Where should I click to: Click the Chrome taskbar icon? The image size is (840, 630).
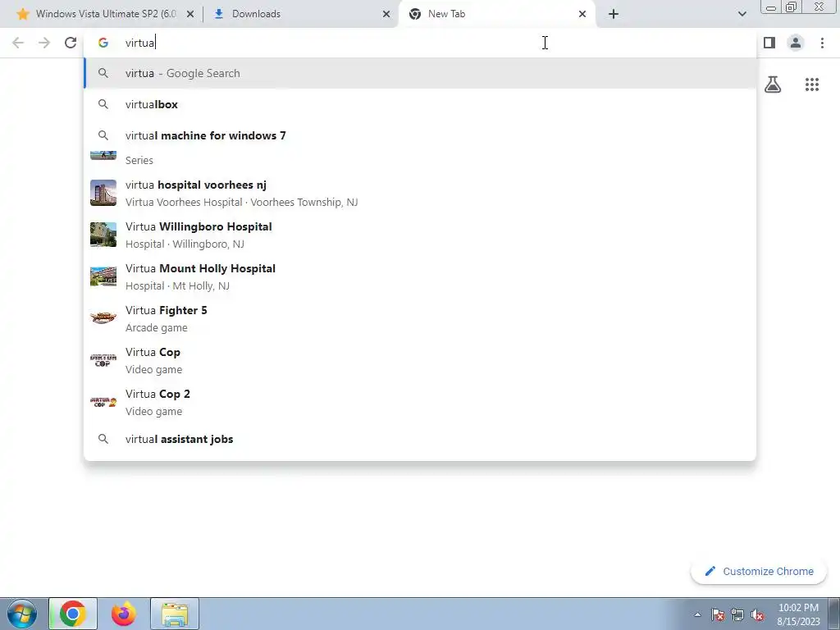click(73, 614)
